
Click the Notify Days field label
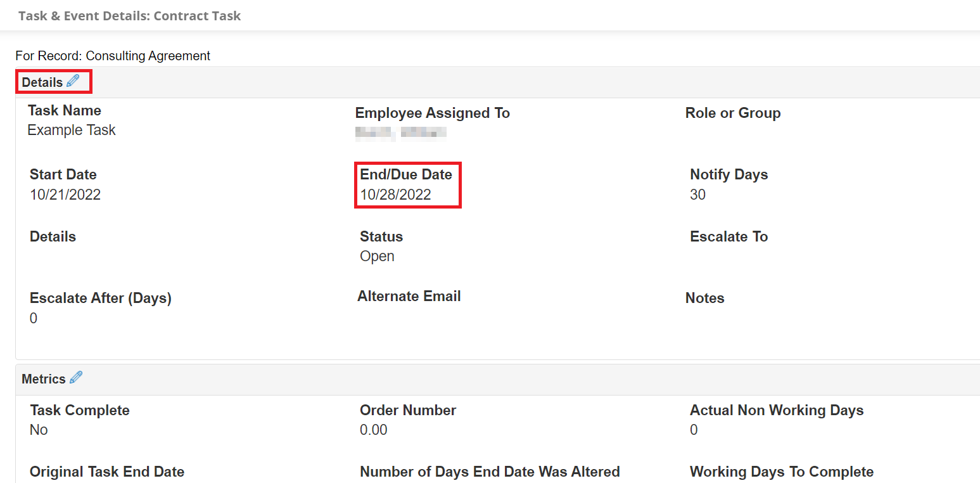[x=729, y=174]
